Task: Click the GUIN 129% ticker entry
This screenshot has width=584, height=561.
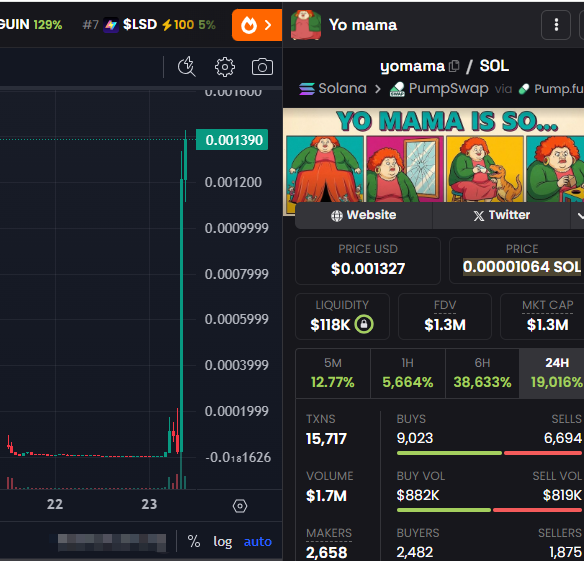Action: pyautogui.click(x=31, y=25)
